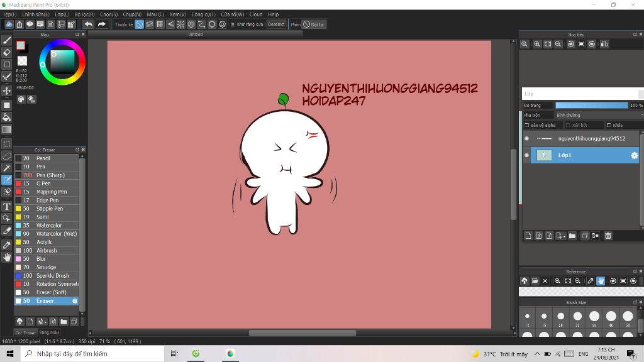Select the Text tool
644x362 pixels.
pyautogui.click(x=6, y=206)
